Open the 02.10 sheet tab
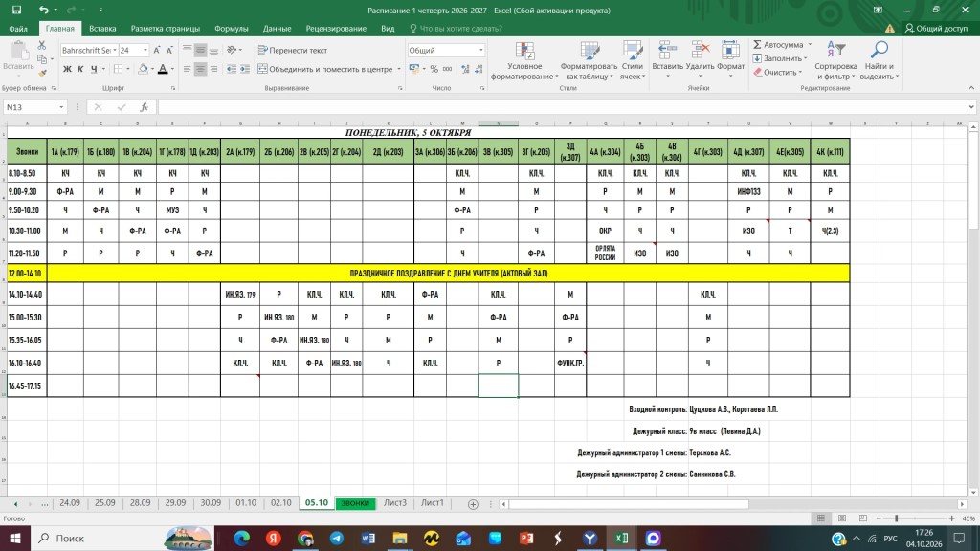 coord(281,503)
